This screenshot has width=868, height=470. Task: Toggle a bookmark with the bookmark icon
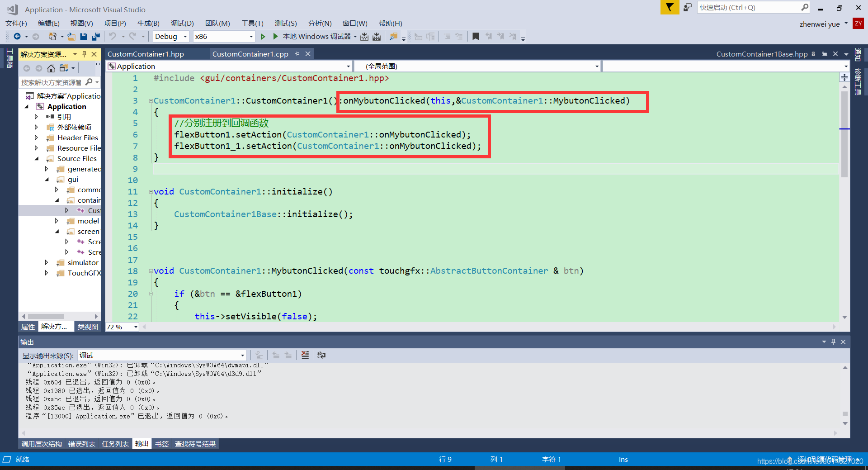tap(476, 36)
